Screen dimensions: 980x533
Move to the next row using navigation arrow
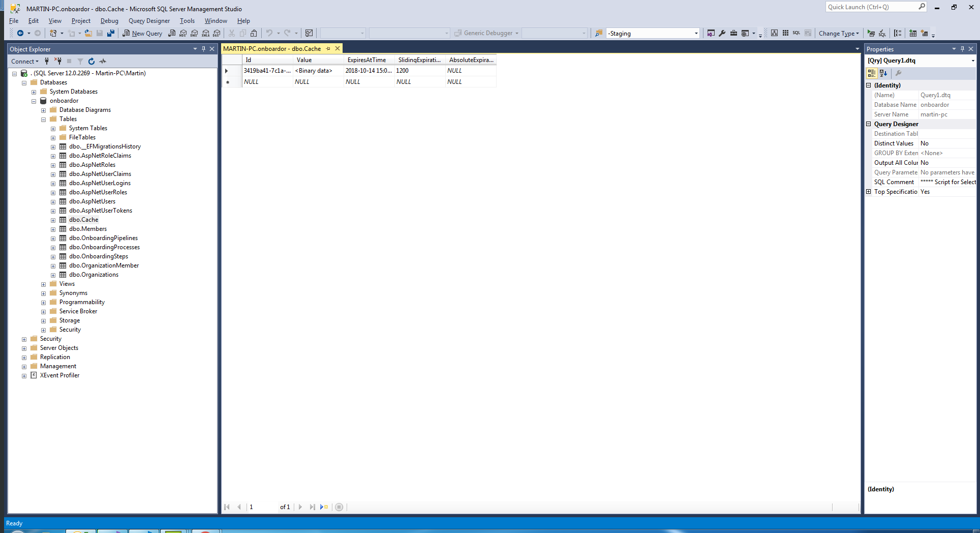(300, 507)
